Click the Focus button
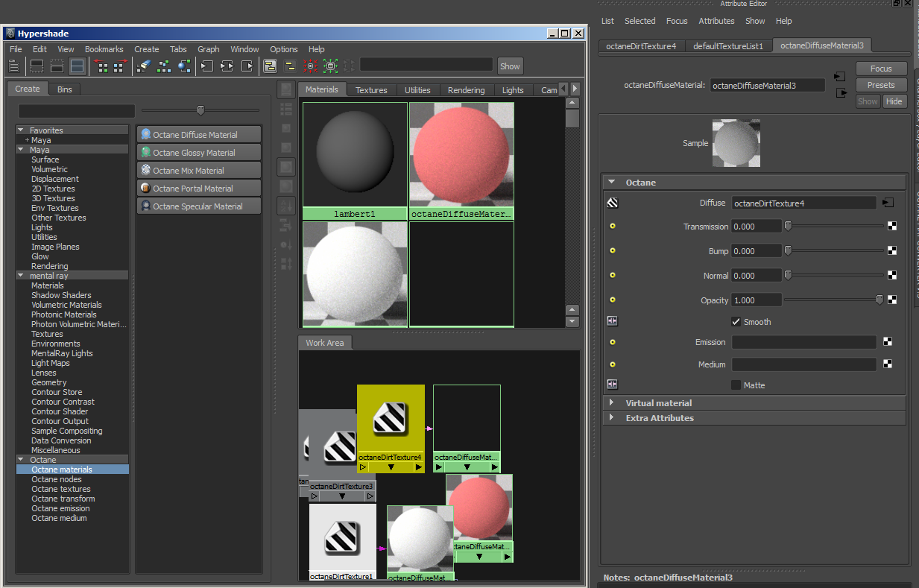This screenshot has height=588, width=919. pos(881,69)
